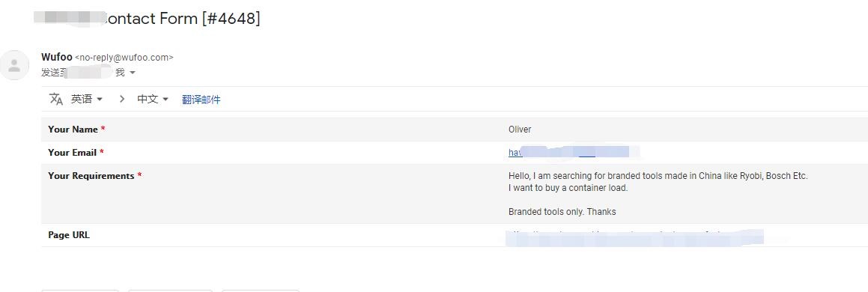Click the no-reply@wufoo.com sender address
Viewport: 868px width, 292px height.
tap(124, 58)
